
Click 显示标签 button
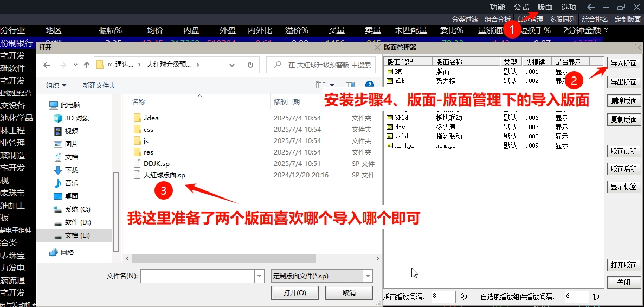click(x=623, y=187)
